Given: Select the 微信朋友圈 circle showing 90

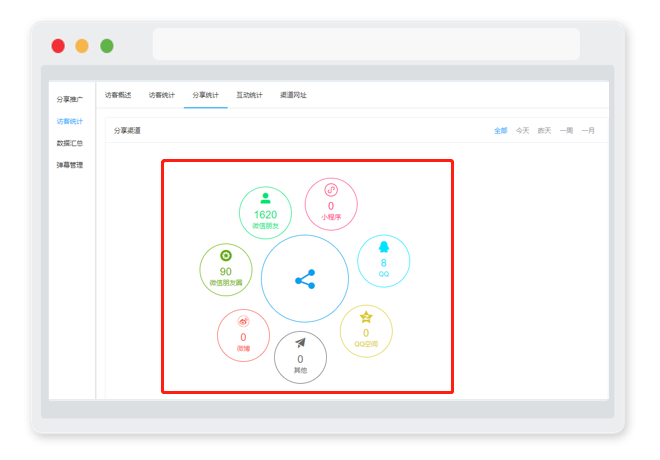Looking at the screenshot, I should pos(226,270).
